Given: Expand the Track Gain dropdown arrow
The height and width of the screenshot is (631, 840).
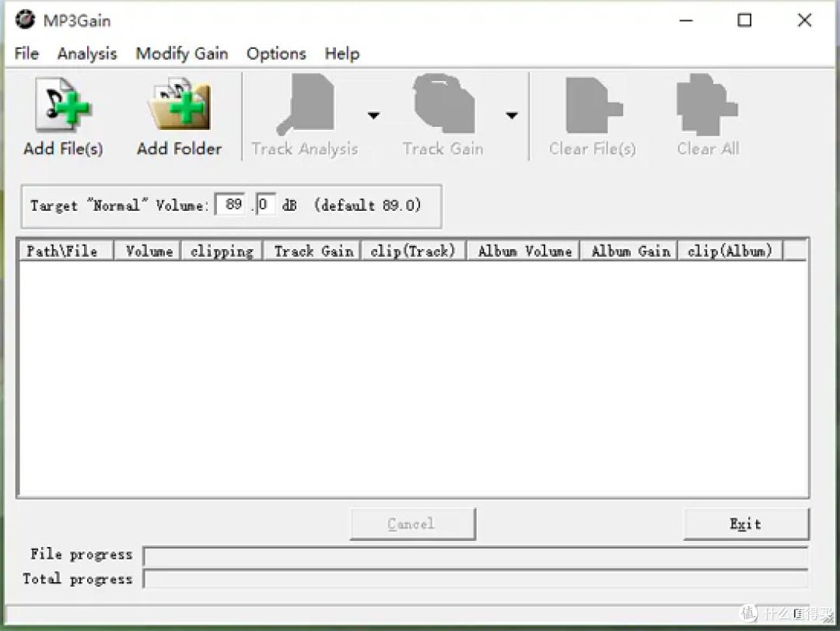Looking at the screenshot, I should (x=512, y=115).
